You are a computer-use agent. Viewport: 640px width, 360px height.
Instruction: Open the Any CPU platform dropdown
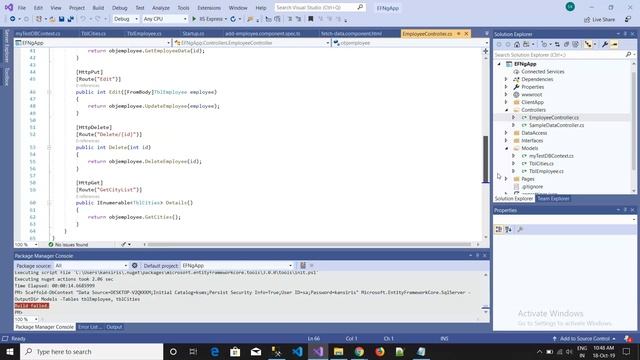point(165,19)
